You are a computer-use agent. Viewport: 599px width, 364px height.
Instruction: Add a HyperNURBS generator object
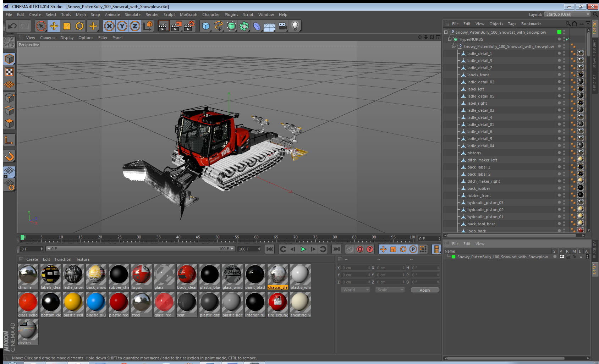tap(231, 26)
